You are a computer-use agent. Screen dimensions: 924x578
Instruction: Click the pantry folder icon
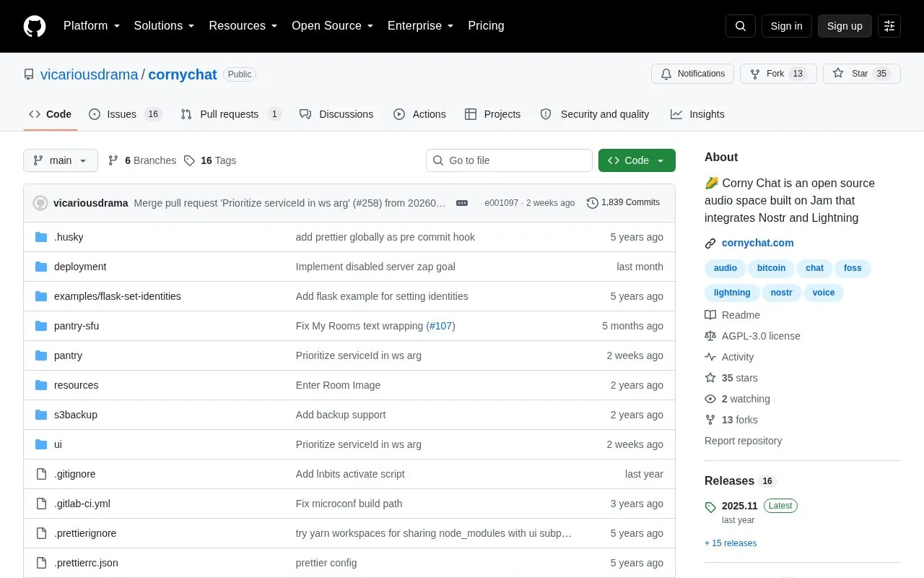(x=41, y=355)
